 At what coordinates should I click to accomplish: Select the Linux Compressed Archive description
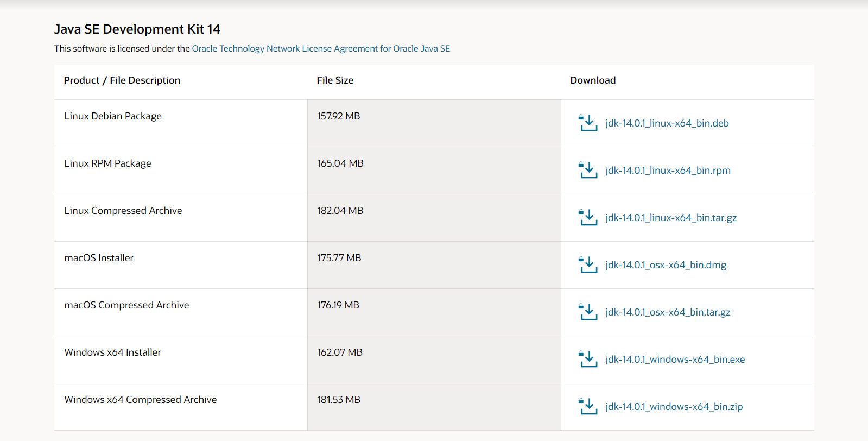tap(123, 211)
